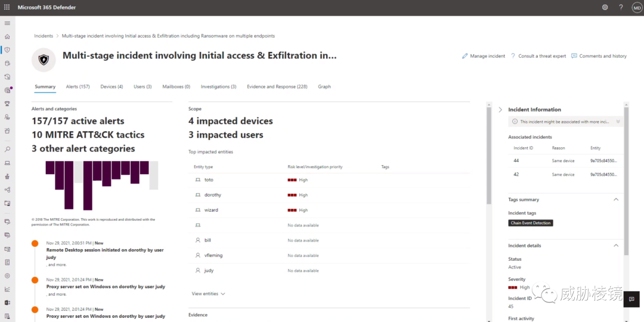Open Comments and history
Screen dimensions: 644x322
(x=599, y=56)
